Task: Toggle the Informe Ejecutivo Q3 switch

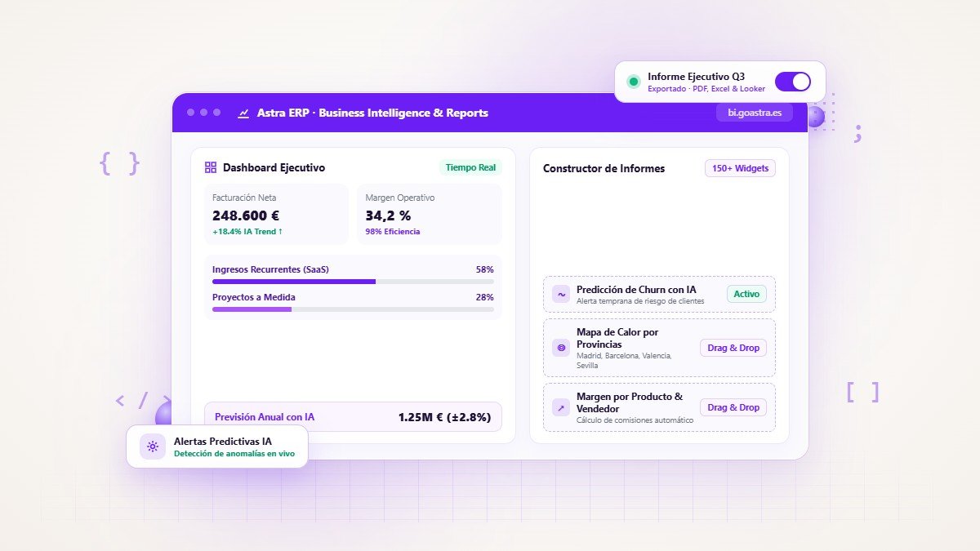Action: pos(792,82)
